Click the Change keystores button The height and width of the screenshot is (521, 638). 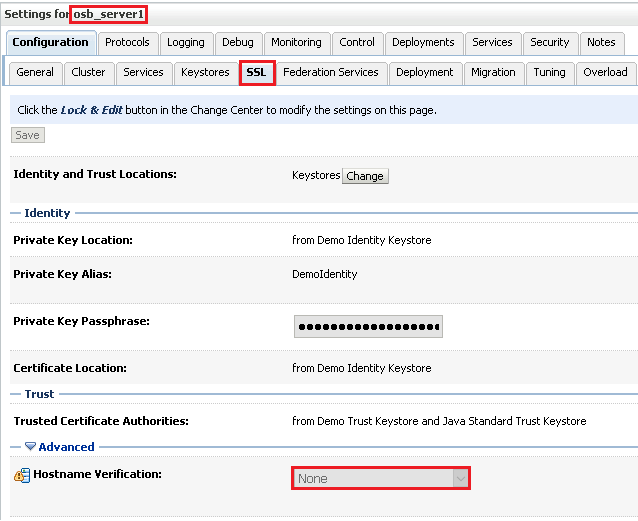365,176
